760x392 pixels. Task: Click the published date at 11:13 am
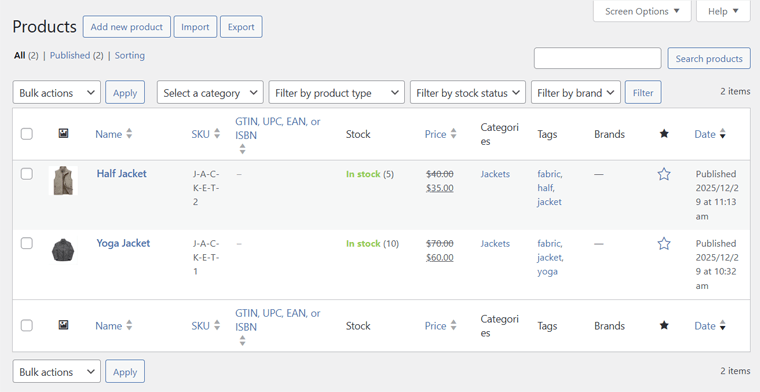tap(717, 195)
